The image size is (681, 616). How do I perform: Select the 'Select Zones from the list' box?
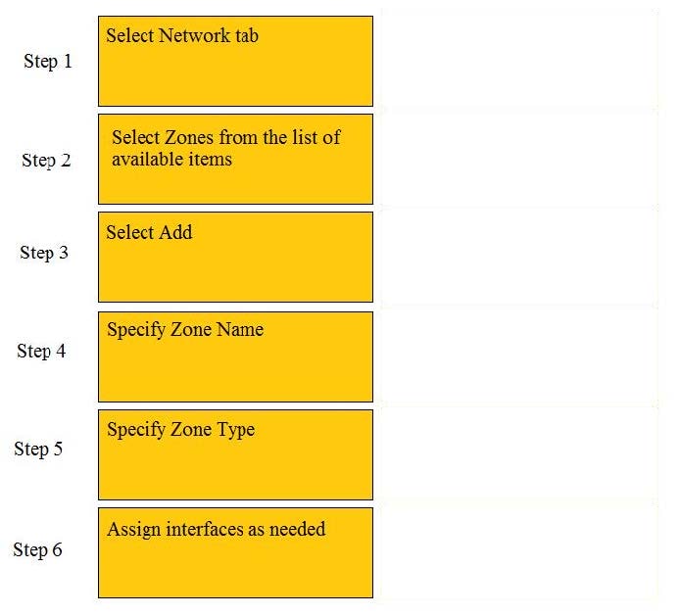click(235, 159)
